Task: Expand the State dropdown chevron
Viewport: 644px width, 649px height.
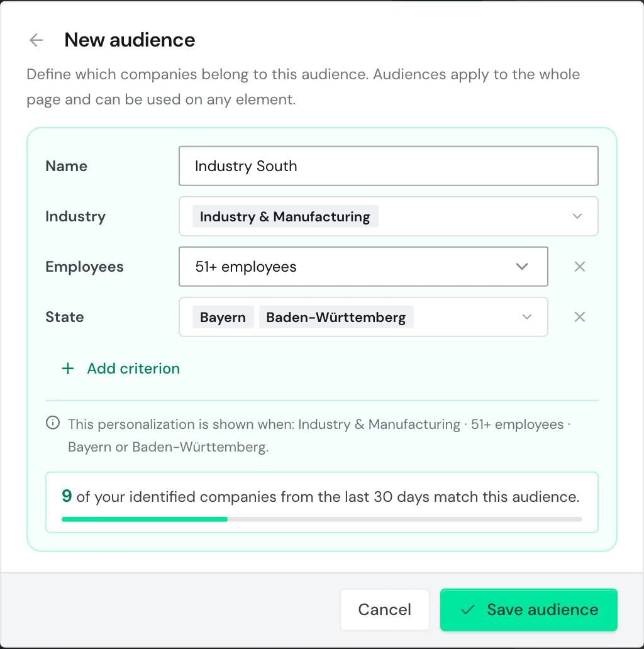Action: coord(526,317)
